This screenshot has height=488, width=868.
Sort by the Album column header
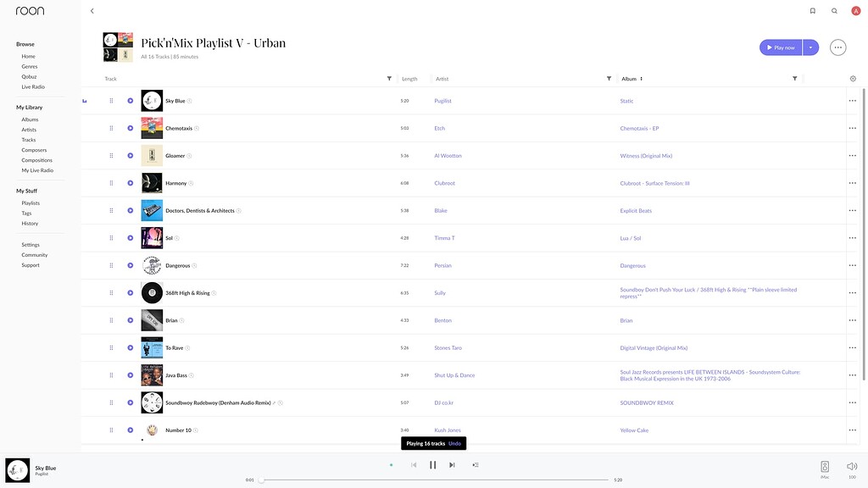point(632,79)
